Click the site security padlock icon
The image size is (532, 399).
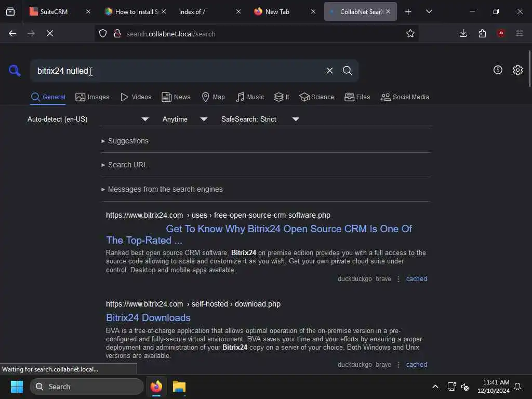[x=117, y=34]
